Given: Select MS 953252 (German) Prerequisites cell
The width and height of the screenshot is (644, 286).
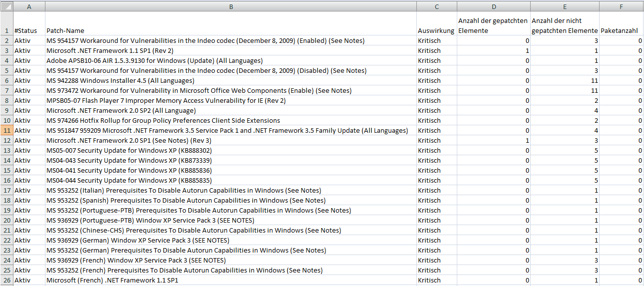Looking at the screenshot, I should (231, 250).
